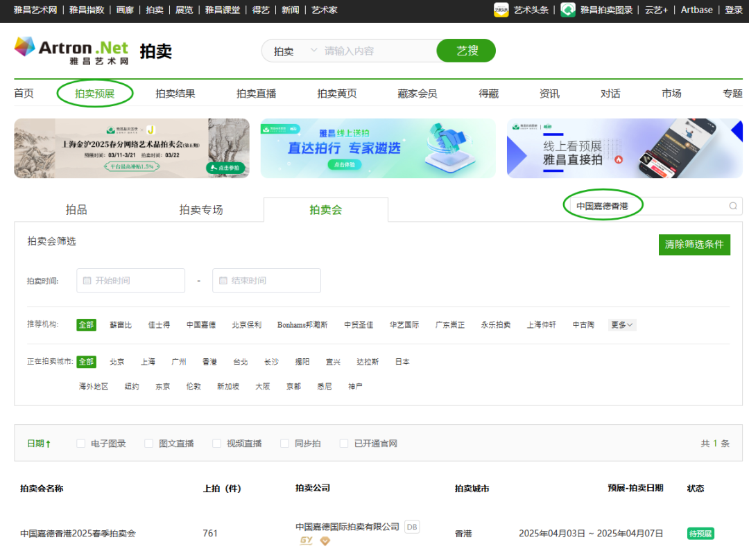Screen dimensions: 749x560
Task: Click the orange diamond badge icon
Action: click(325, 541)
